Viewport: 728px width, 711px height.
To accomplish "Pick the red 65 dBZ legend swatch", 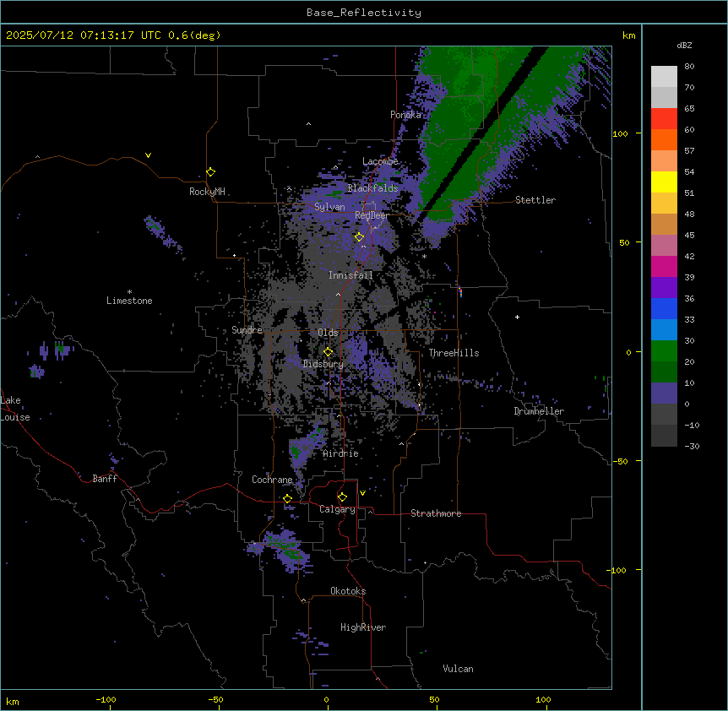I will (x=664, y=119).
